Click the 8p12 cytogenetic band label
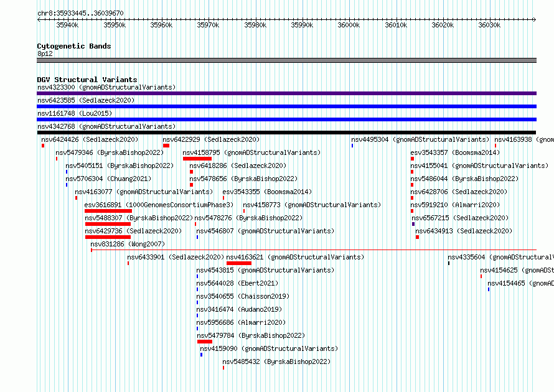The height and width of the screenshot is (392, 554). coord(45,54)
